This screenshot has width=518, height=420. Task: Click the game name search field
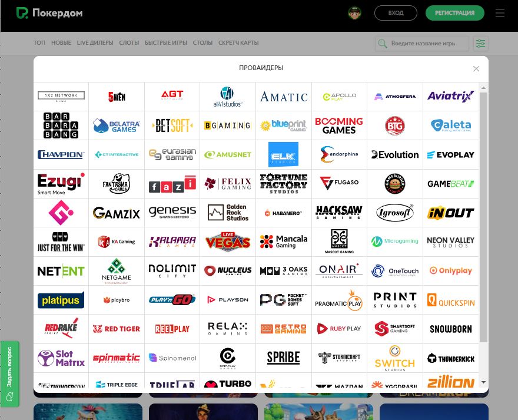tap(428, 44)
